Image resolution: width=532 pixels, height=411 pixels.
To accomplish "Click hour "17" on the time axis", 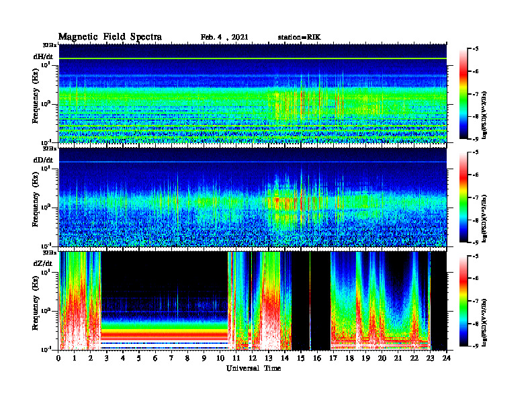I will [x=333, y=358].
